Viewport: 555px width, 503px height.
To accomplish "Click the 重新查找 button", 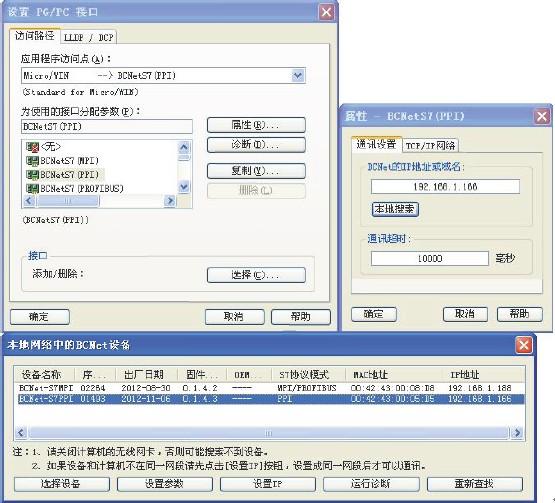I will [x=475, y=484].
